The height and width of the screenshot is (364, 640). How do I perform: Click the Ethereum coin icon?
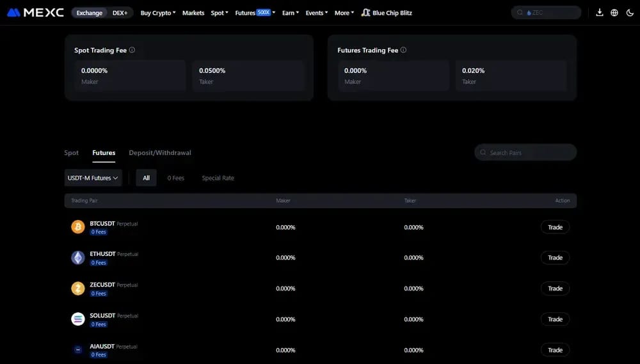point(78,258)
